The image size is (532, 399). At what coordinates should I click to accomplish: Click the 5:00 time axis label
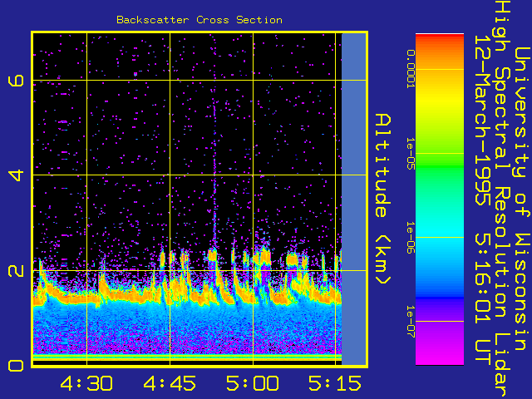pos(253,383)
